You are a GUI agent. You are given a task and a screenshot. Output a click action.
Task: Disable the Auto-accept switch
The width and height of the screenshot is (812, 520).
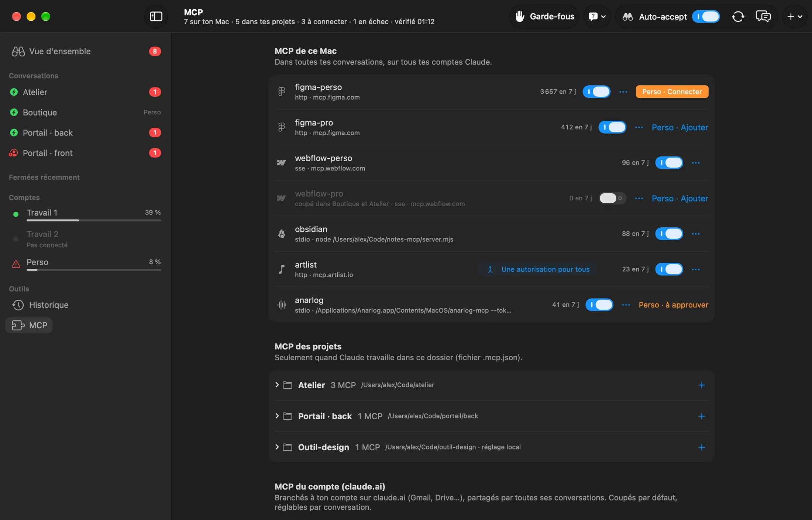point(706,16)
